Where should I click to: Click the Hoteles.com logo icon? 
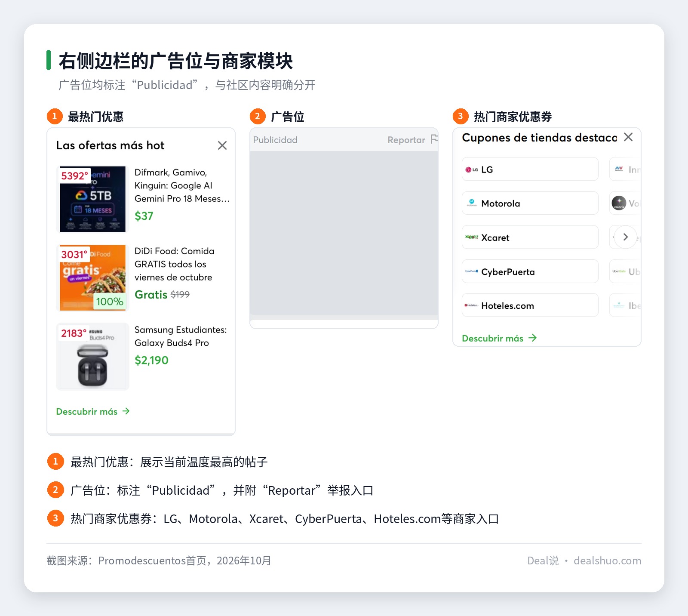coord(472,305)
